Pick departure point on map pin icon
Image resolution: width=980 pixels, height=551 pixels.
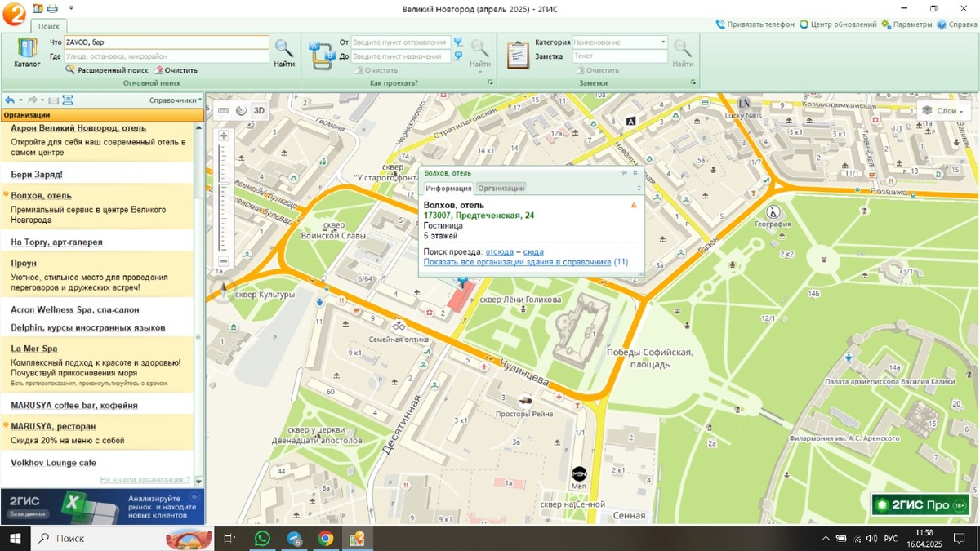coord(457,42)
